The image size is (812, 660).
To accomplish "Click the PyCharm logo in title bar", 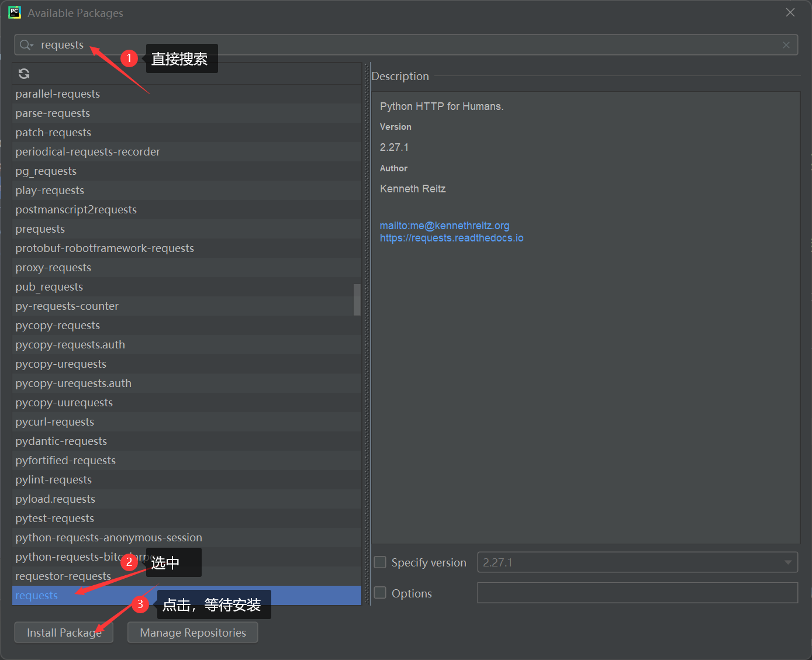I will (x=15, y=12).
